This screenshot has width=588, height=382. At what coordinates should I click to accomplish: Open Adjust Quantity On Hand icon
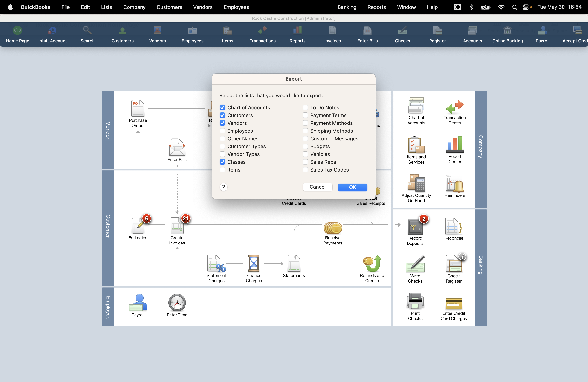tap(416, 183)
